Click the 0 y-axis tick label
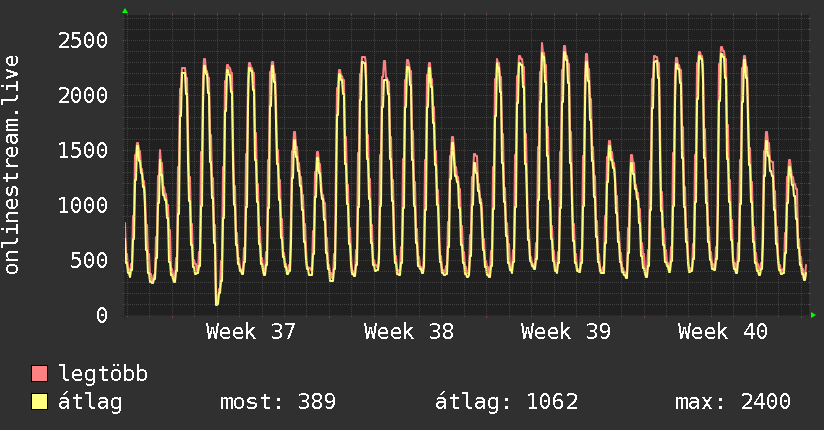The width and height of the screenshot is (824, 430). point(102,315)
